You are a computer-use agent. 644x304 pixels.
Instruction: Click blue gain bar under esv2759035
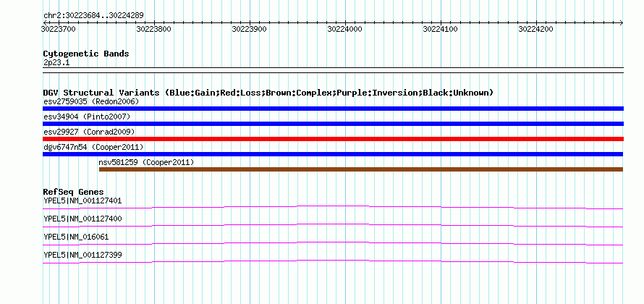(x=333, y=109)
